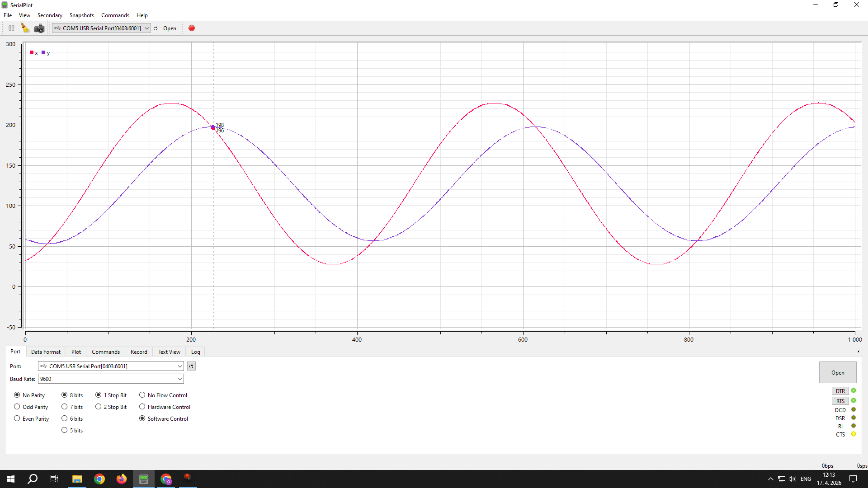
Task: Reload port list in toolbar
Action: point(156,28)
